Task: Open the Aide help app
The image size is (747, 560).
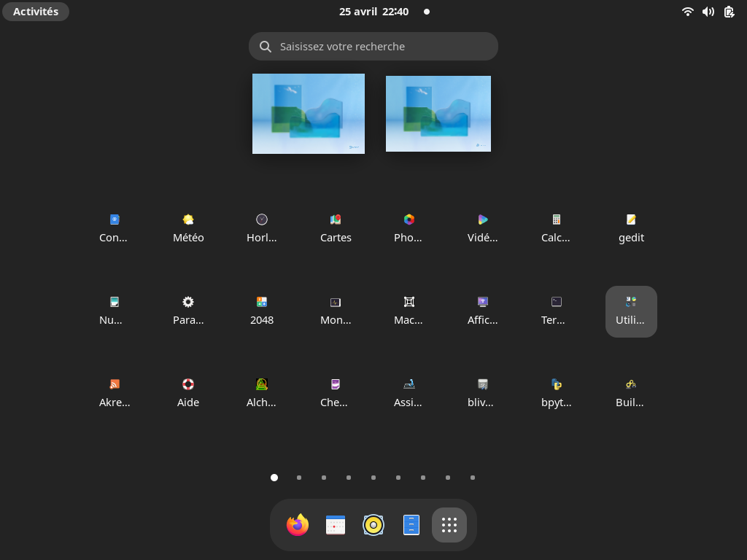Action: tap(188, 384)
